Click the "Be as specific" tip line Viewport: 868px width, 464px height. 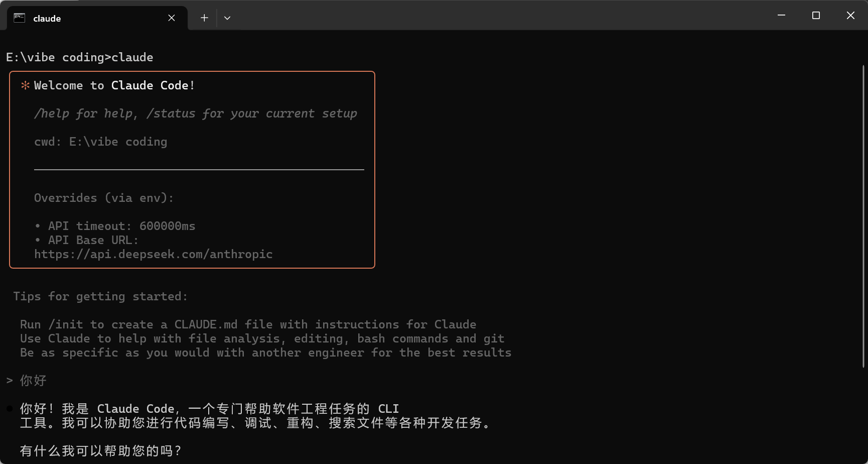click(266, 353)
